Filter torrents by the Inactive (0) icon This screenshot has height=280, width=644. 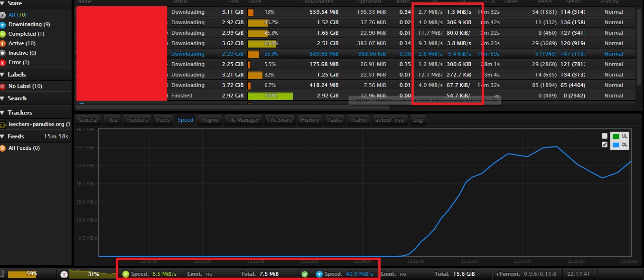(3, 53)
